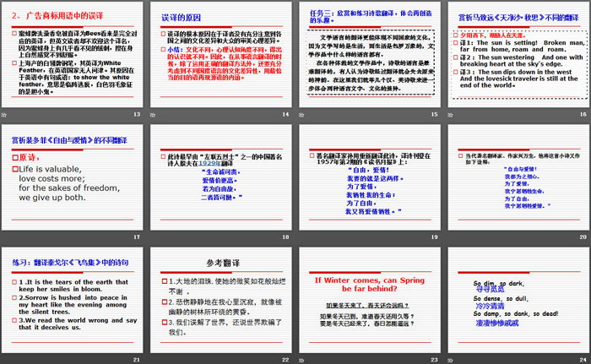This screenshot has width=591, height=364.
Task: Click slide number label 18
Action: [285, 236]
